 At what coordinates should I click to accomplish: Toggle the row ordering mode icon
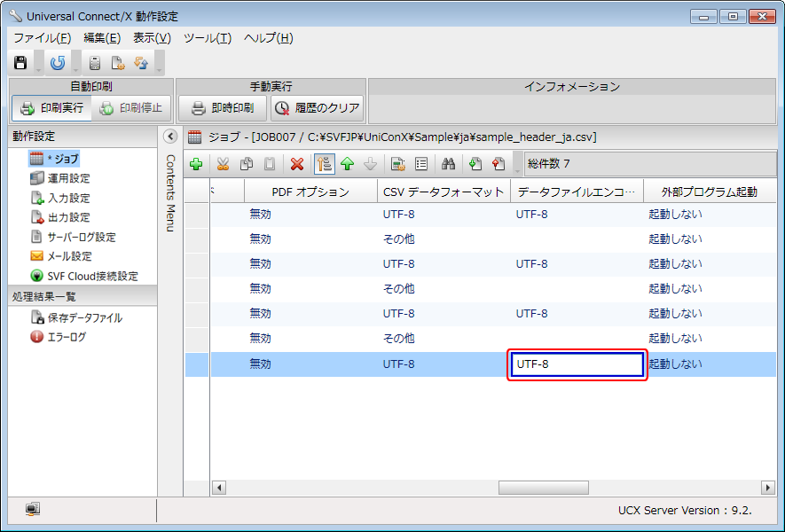tap(325, 164)
